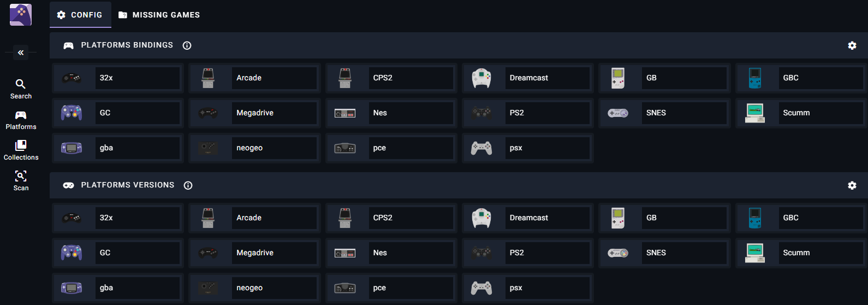This screenshot has height=305, width=868.
Task: Select the Config tab
Action: [x=80, y=15]
